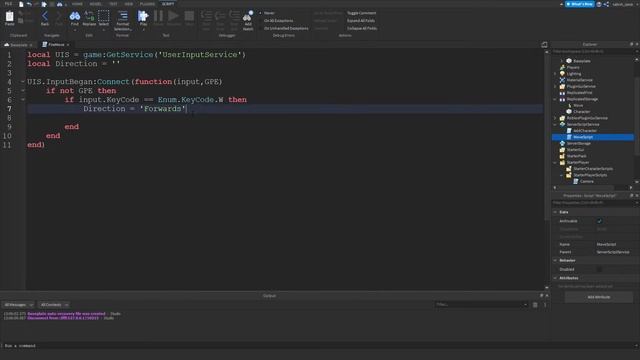Collapse the ServerScriptService tree node
The width and height of the screenshot is (640, 360).
pos(555,124)
